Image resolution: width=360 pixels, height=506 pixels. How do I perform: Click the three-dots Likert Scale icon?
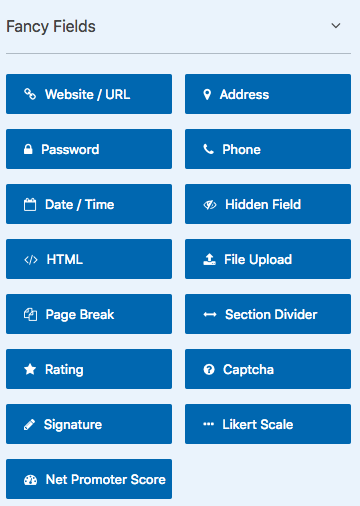click(x=208, y=424)
